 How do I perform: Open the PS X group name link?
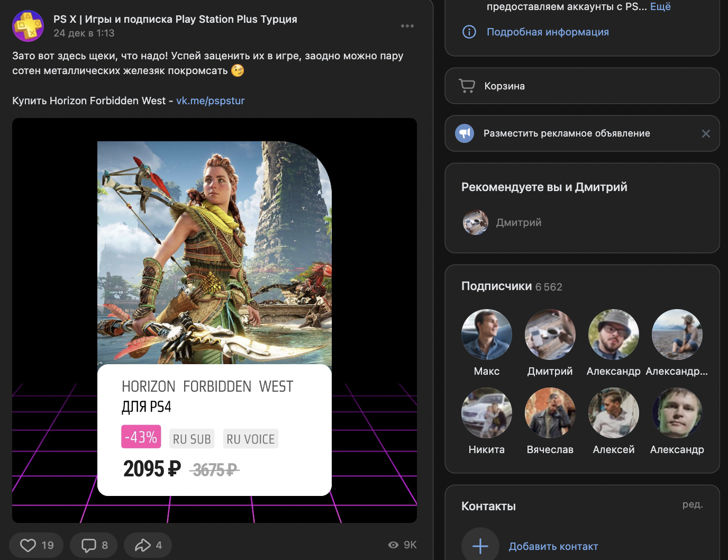point(175,19)
